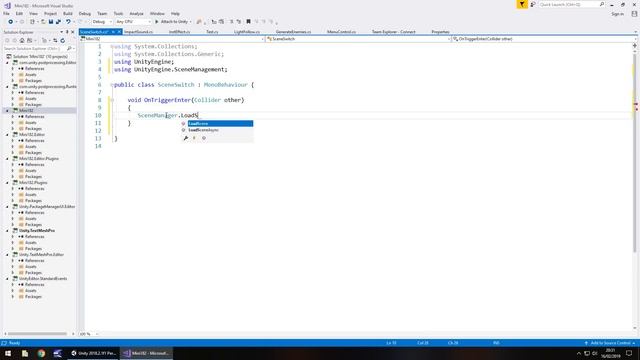Click the editor split handle above scrollbar
The image size is (640, 360).
point(635,46)
